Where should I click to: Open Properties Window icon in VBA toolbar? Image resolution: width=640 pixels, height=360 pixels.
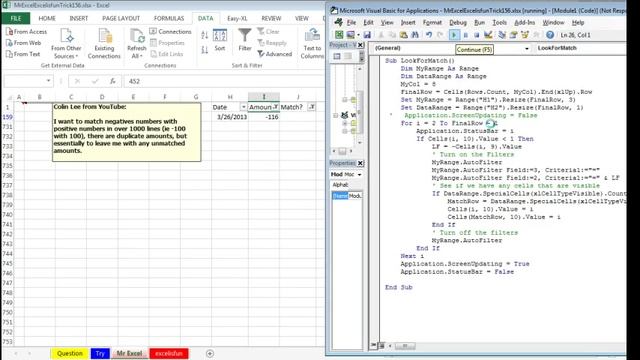point(513,35)
